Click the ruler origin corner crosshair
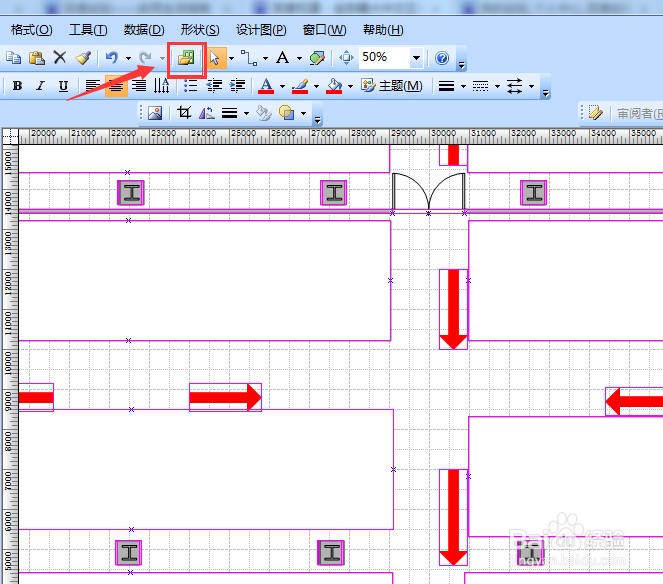Image resolution: width=663 pixels, height=584 pixels. coord(10,136)
